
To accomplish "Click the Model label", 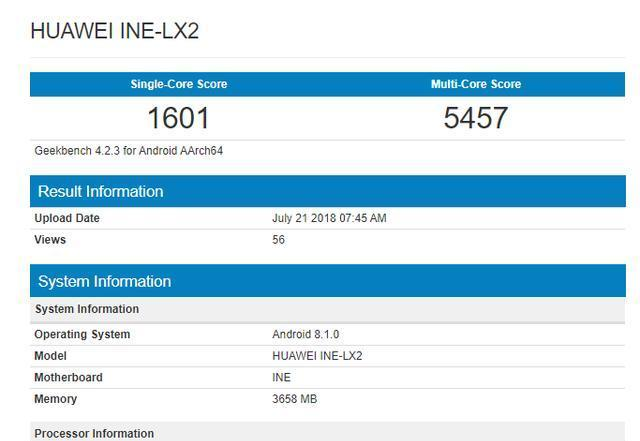I will click(50, 356).
